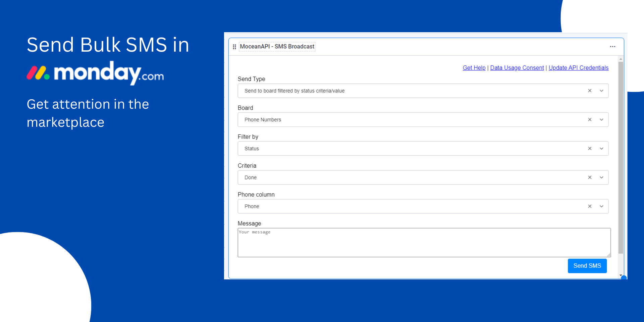Image resolution: width=644 pixels, height=322 pixels.
Task: Click Get attention in the marketplace text
Action: pyautogui.click(x=88, y=113)
